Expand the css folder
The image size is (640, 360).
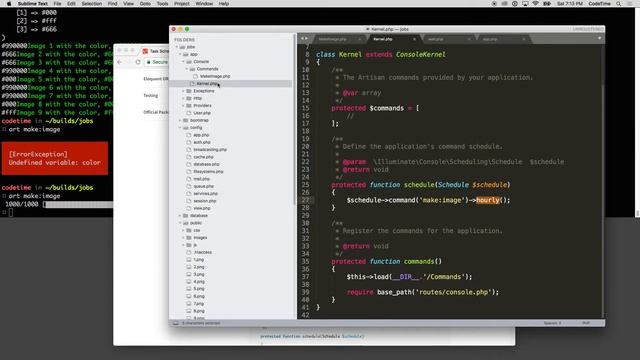(x=183, y=230)
